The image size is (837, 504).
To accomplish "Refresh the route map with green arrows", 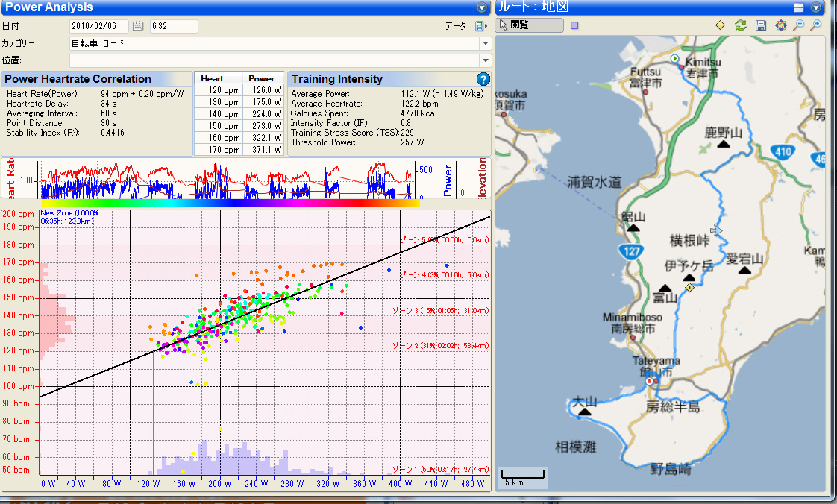I will click(x=740, y=25).
